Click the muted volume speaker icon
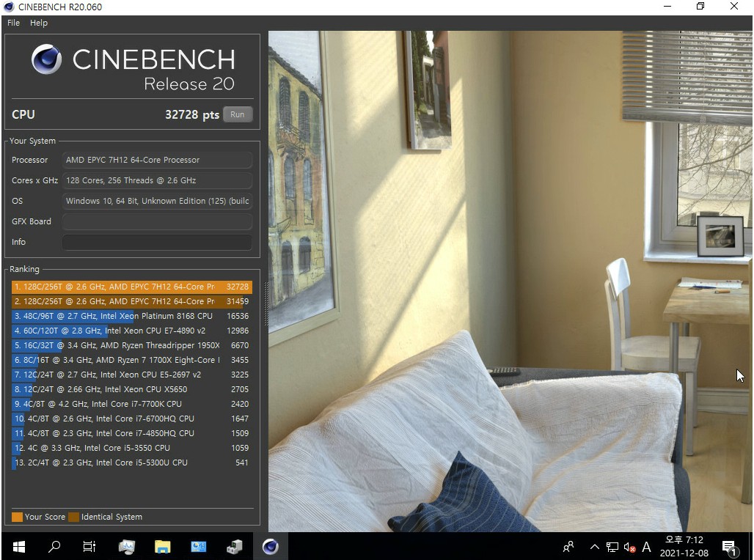Viewport: 754px width, 560px height. point(629,547)
